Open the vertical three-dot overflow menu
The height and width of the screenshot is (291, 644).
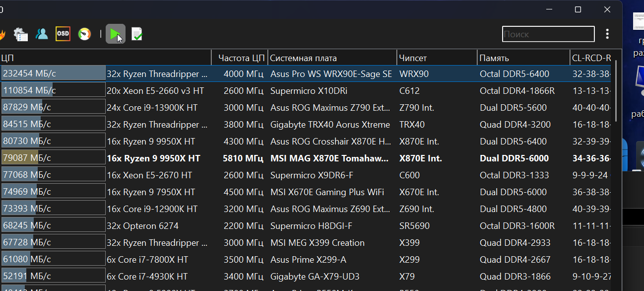[607, 34]
